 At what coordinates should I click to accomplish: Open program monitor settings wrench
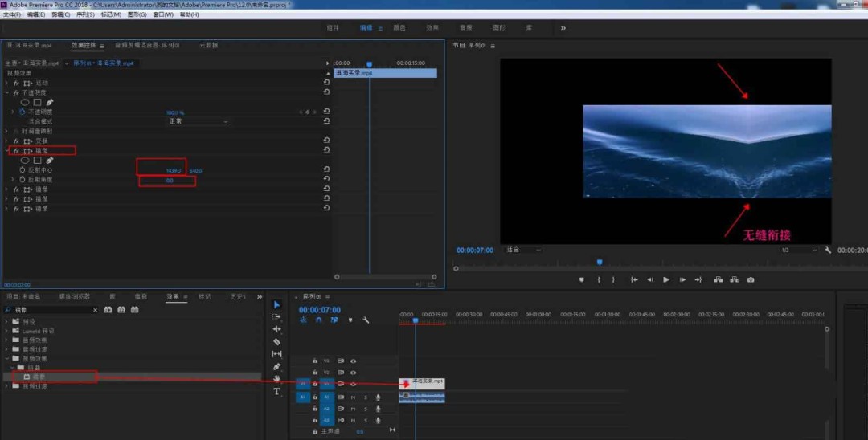[828, 250]
